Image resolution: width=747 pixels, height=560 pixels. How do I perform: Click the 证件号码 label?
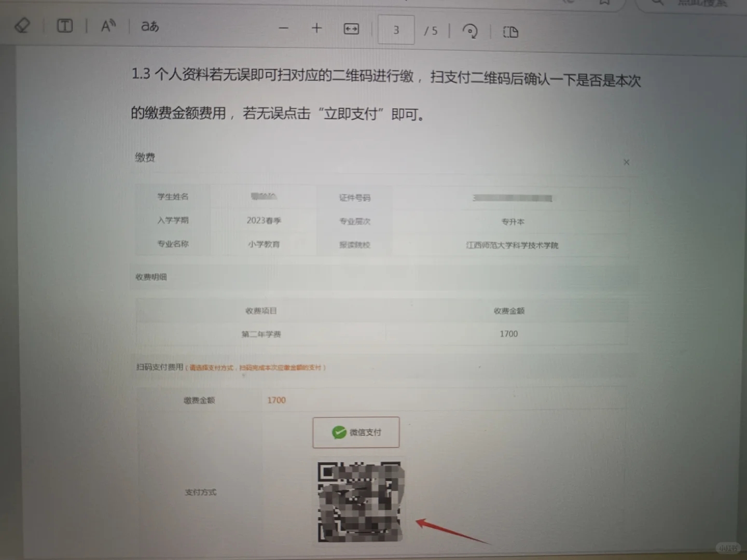tap(355, 198)
